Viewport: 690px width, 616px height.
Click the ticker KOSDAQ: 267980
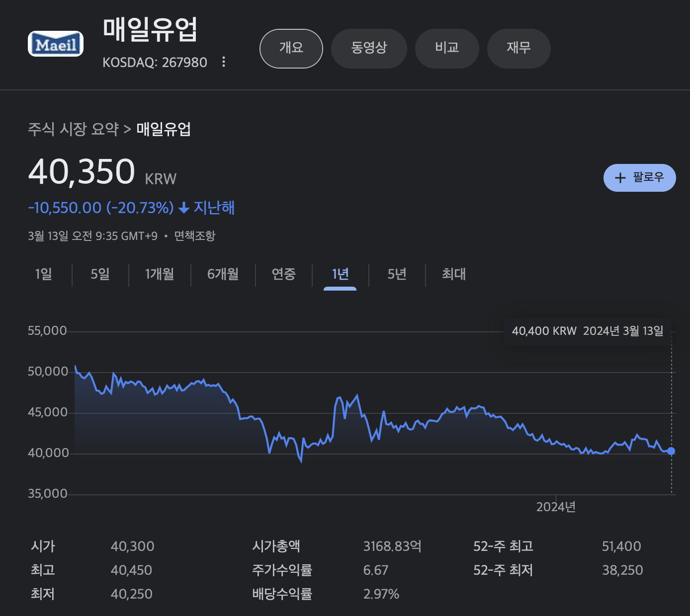[x=155, y=62]
